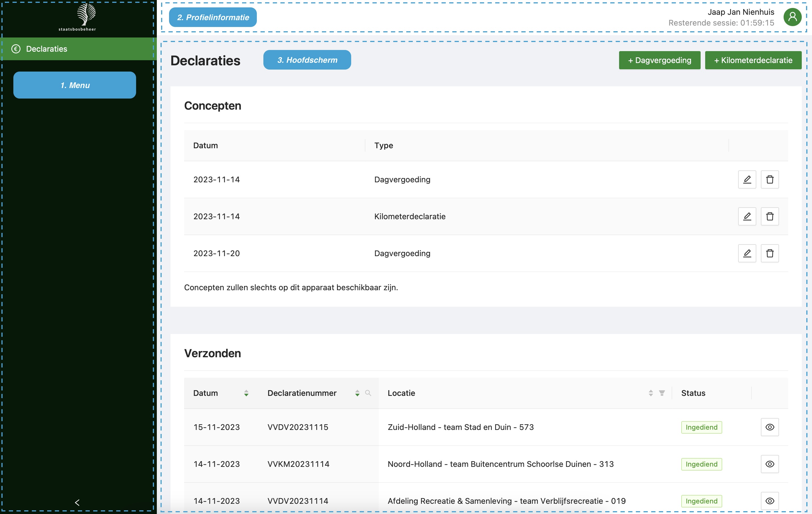Add a new Dagvergoeding
The image size is (812, 514).
(660, 60)
